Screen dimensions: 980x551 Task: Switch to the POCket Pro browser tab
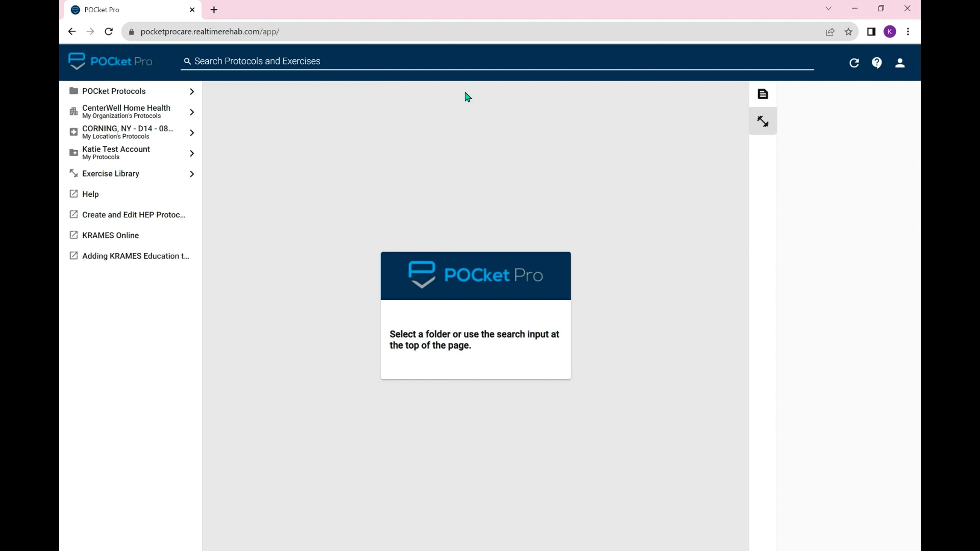pyautogui.click(x=133, y=10)
